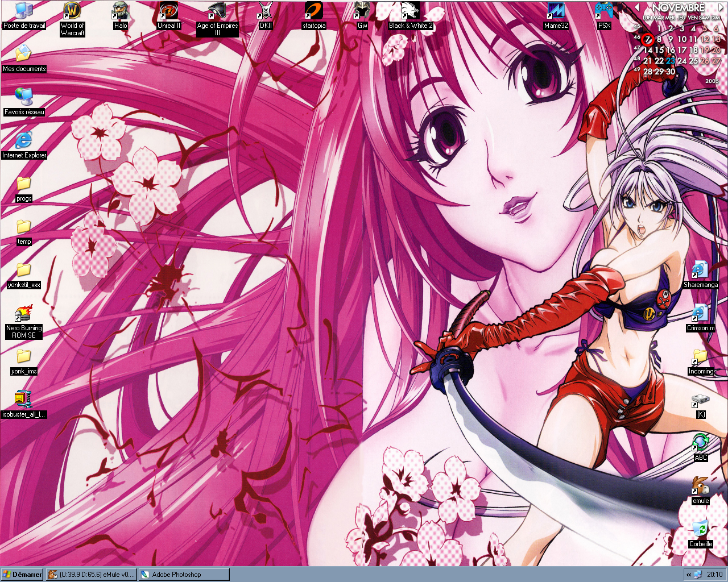Open the Sharemanga web shortcut

coord(701,275)
